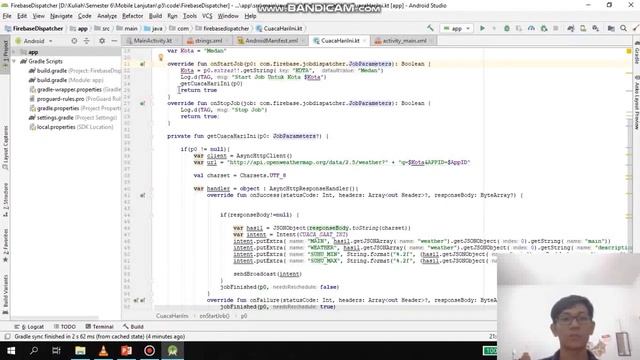Open the Terminal tool window
Screen dimensions: 640x360
click(100, 327)
